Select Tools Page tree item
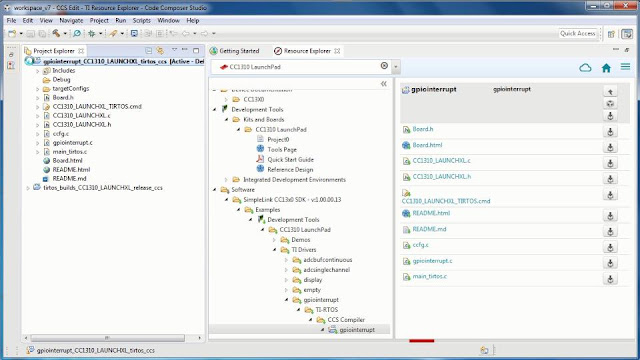Image resolution: width=640 pixels, height=360 pixels. 282,150
